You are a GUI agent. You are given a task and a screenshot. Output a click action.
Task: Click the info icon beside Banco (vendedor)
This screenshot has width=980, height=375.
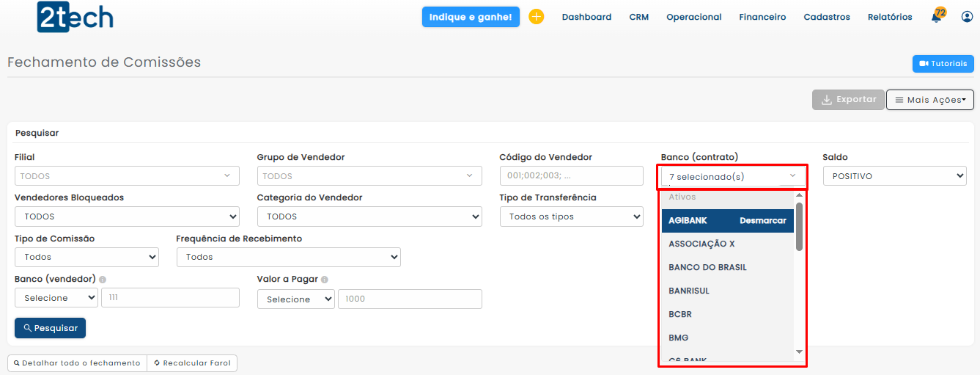(103, 280)
